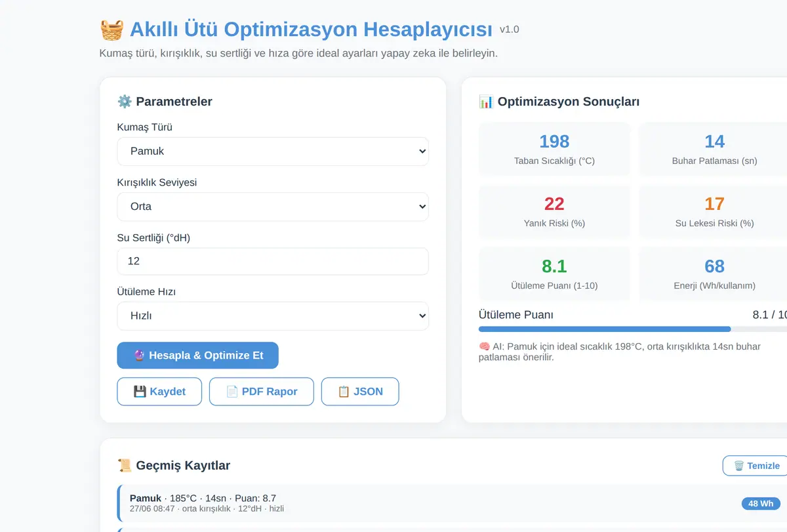This screenshot has width=787, height=532.
Task: Click the Su Sertliği input field
Action: tap(273, 261)
